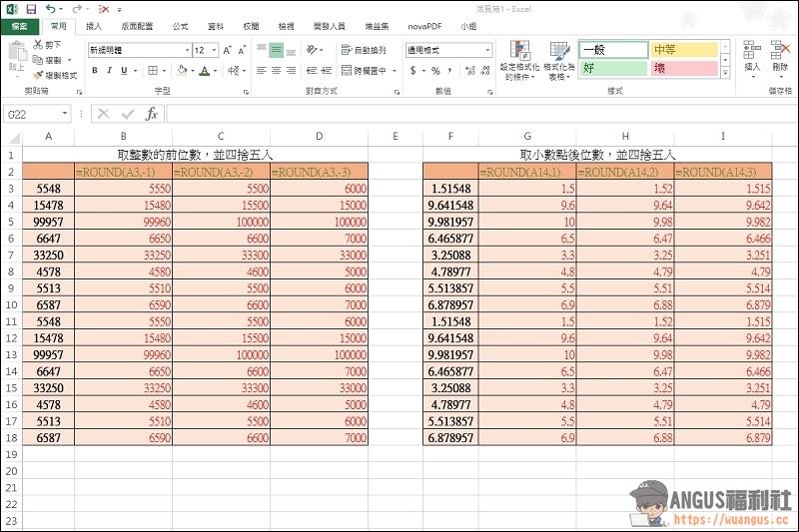This screenshot has height=532, width=799.
Task: Open the 公式 (Formulas) ribbon tab
Action: [180, 27]
